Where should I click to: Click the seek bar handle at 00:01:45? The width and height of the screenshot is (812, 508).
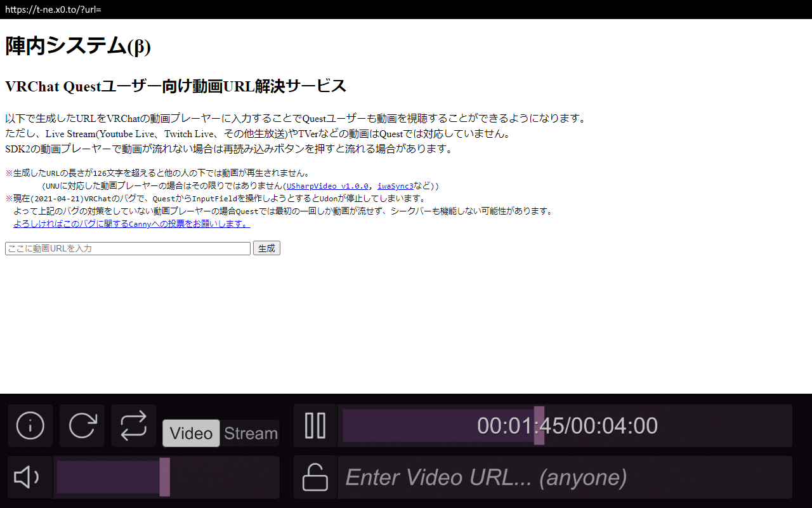point(539,425)
